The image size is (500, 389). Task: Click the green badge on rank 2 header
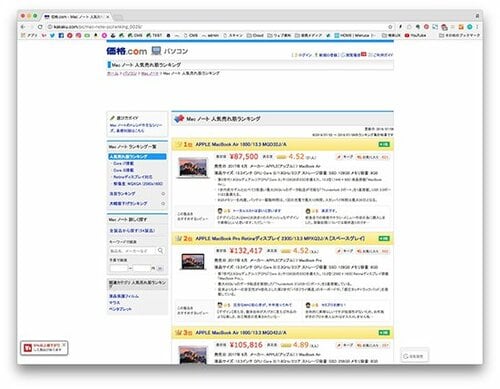pos(384,239)
